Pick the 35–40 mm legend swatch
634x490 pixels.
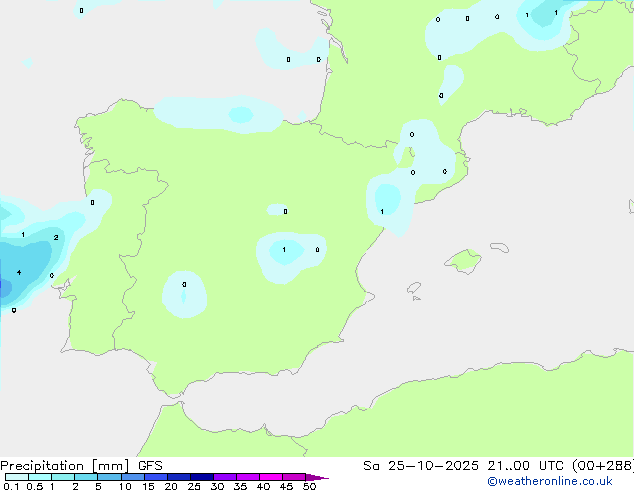tap(248, 477)
